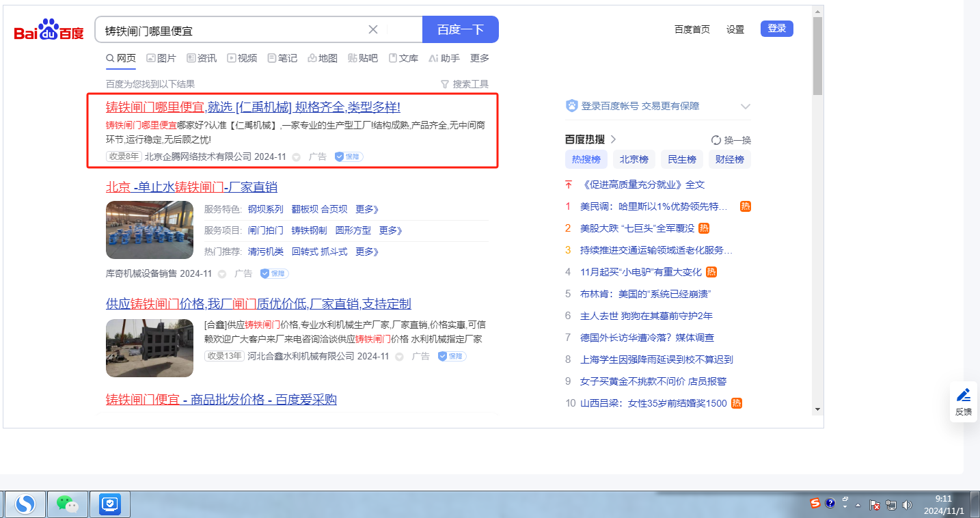Click the orange 热 tag beside 美民调 item

(746, 206)
